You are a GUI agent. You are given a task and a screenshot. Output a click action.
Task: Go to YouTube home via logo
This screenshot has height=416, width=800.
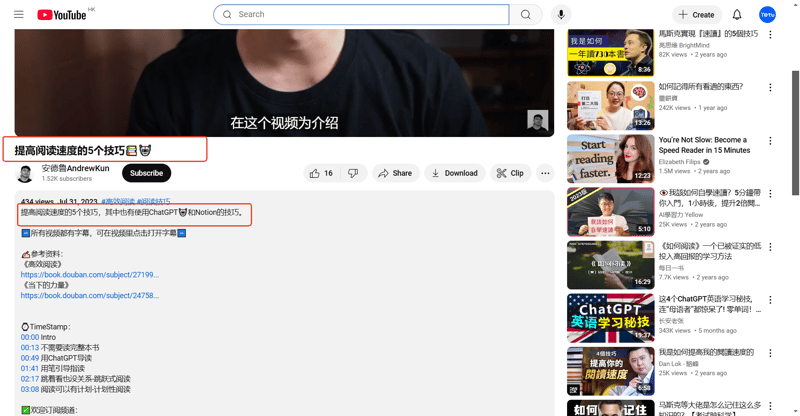click(62, 15)
